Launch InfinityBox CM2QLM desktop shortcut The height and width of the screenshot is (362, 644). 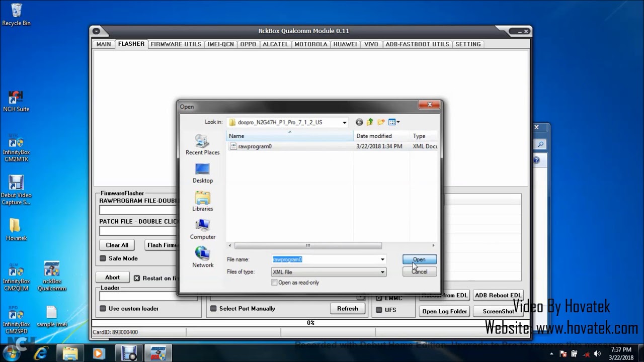(16, 277)
